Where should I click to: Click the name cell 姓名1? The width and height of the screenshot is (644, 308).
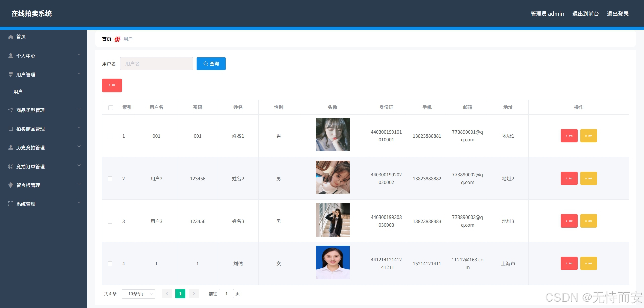(x=238, y=136)
